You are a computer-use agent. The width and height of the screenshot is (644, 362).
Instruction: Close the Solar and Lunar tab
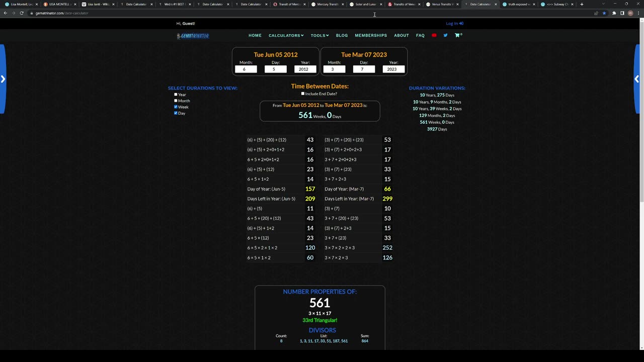coord(381,4)
